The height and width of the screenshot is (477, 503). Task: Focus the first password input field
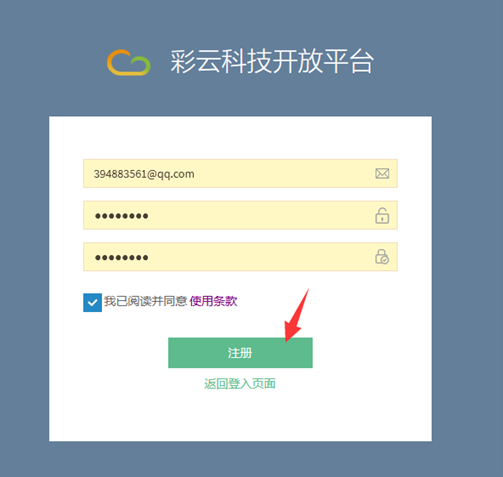point(240,215)
